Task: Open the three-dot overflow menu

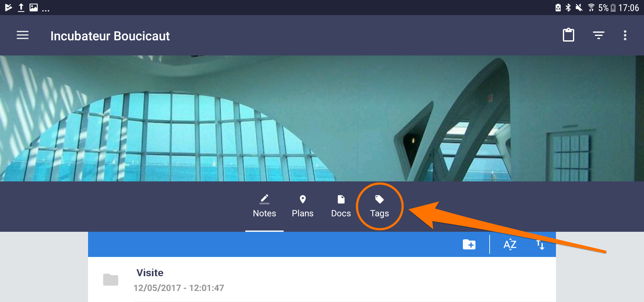Action: 625,35
